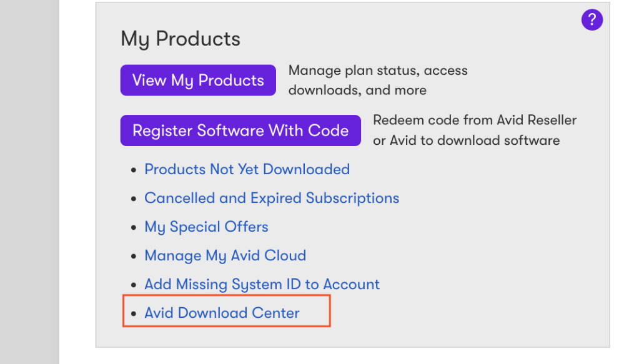Click Add Missing System ID to Account
This screenshot has width=624, height=364.
tap(262, 284)
